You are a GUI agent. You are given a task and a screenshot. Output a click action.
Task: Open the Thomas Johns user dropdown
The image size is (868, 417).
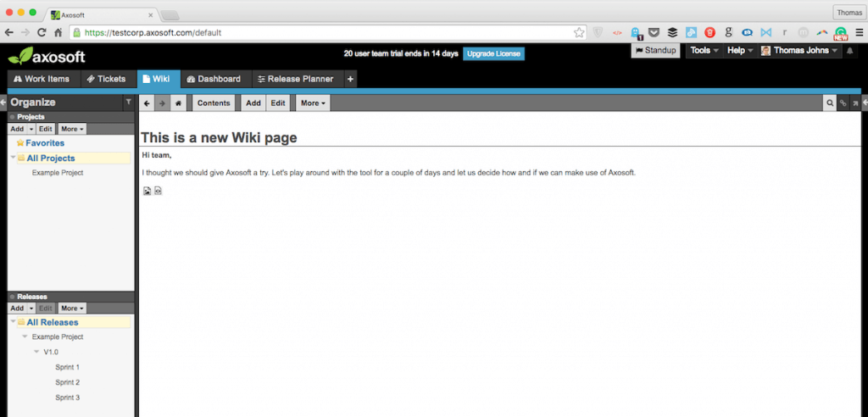click(x=799, y=50)
